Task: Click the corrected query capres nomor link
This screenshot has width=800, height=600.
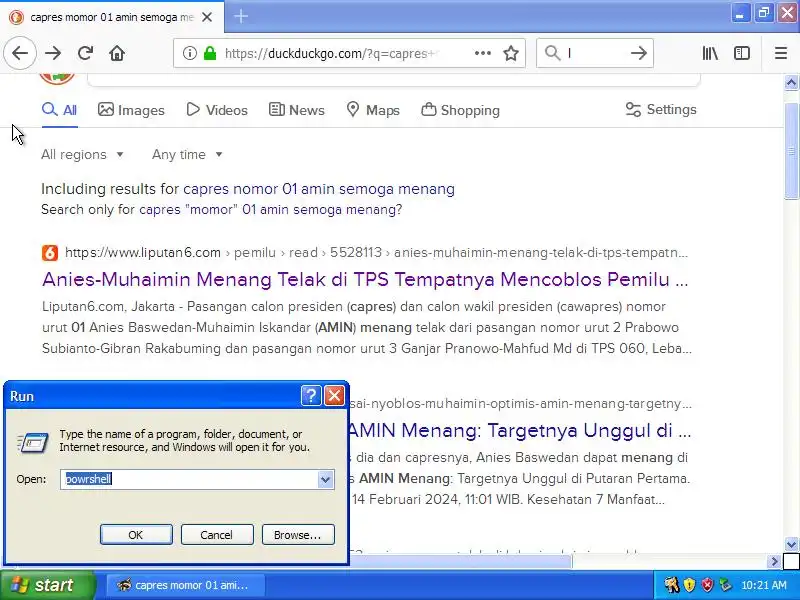Action: (x=319, y=189)
